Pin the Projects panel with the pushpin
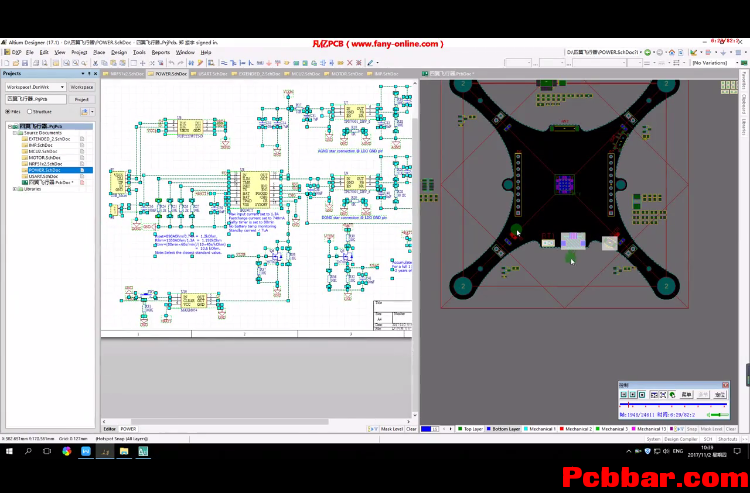Image resolution: width=751 pixels, height=493 pixels. (89, 74)
